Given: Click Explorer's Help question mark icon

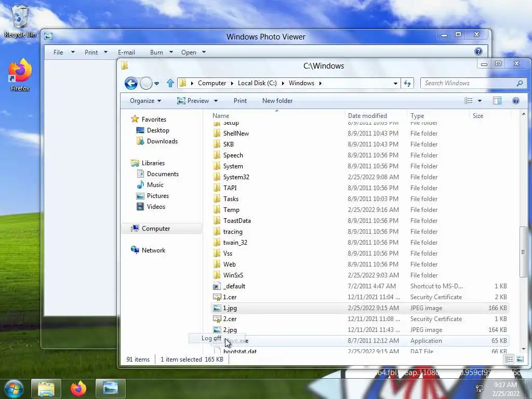Looking at the screenshot, I should coord(516,101).
